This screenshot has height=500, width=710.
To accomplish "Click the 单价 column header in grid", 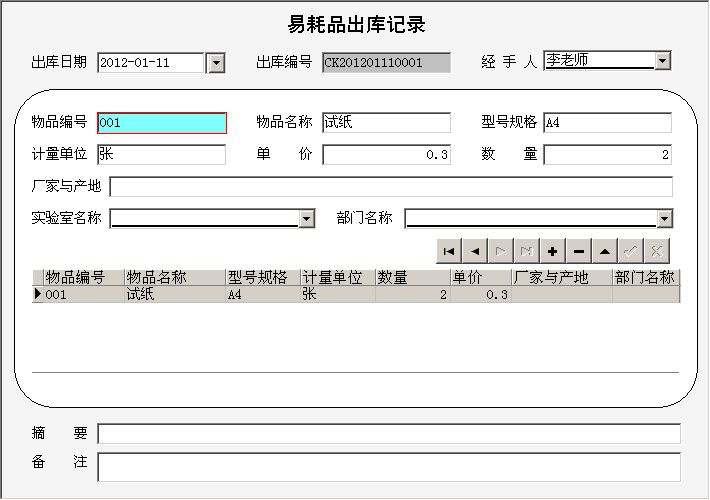I will tap(481, 277).
